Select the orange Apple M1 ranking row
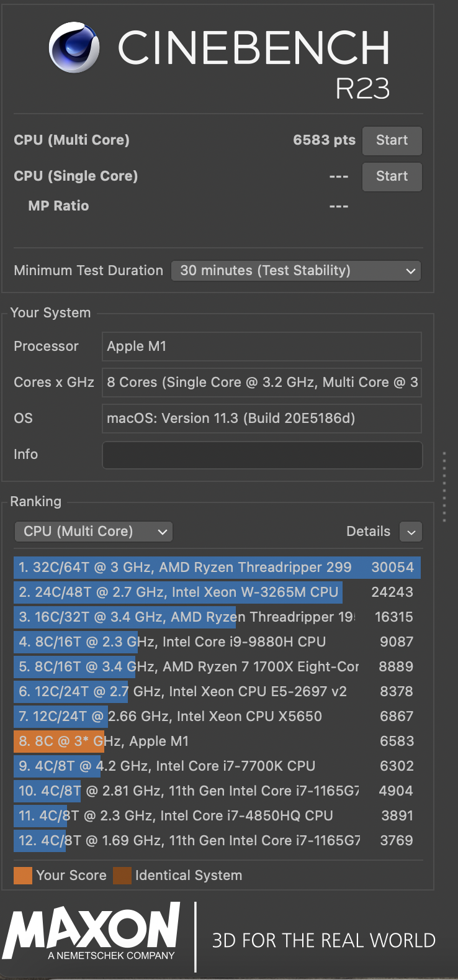 217,742
